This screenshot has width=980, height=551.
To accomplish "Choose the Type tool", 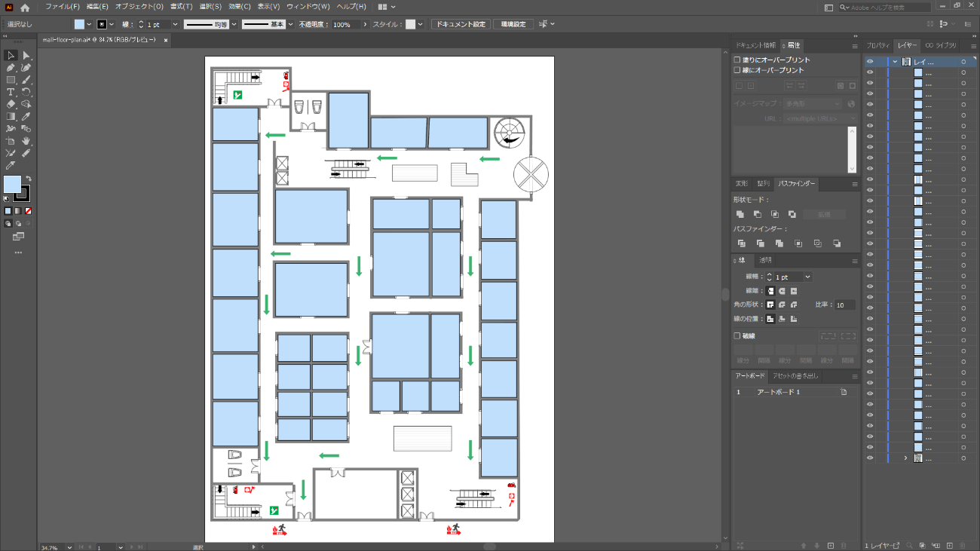I will 11,92.
